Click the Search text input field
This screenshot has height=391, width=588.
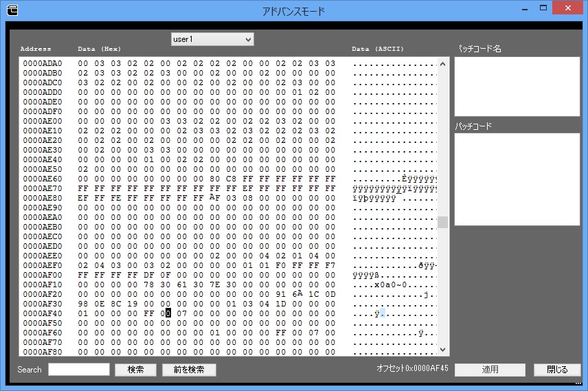pyautogui.click(x=79, y=369)
